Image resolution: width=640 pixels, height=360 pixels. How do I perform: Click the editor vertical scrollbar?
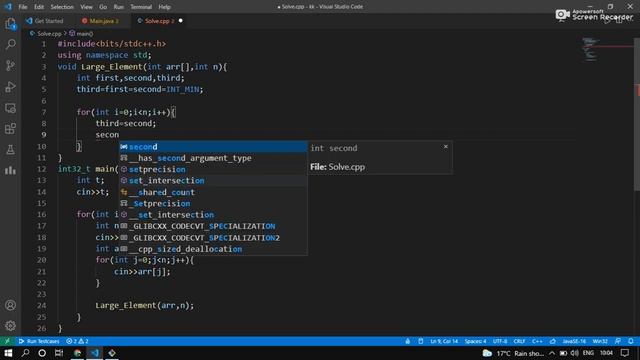pyautogui.click(x=637, y=114)
